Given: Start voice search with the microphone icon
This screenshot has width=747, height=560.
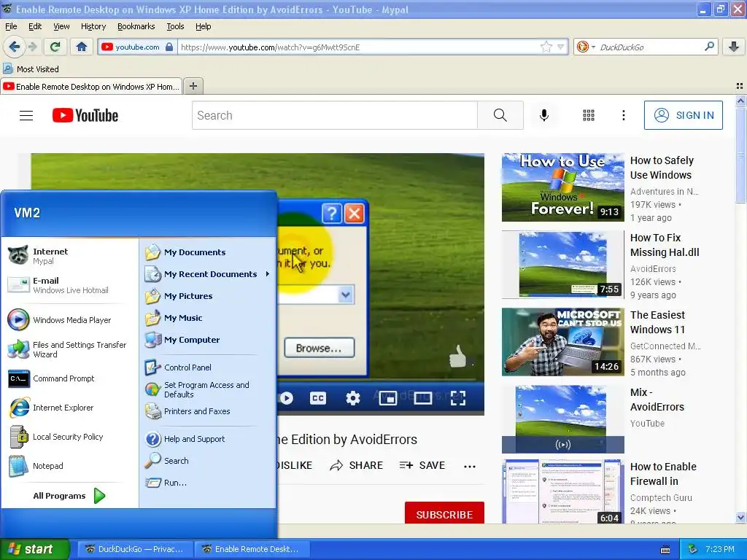Looking at the screenshot, I should (544, 115).
